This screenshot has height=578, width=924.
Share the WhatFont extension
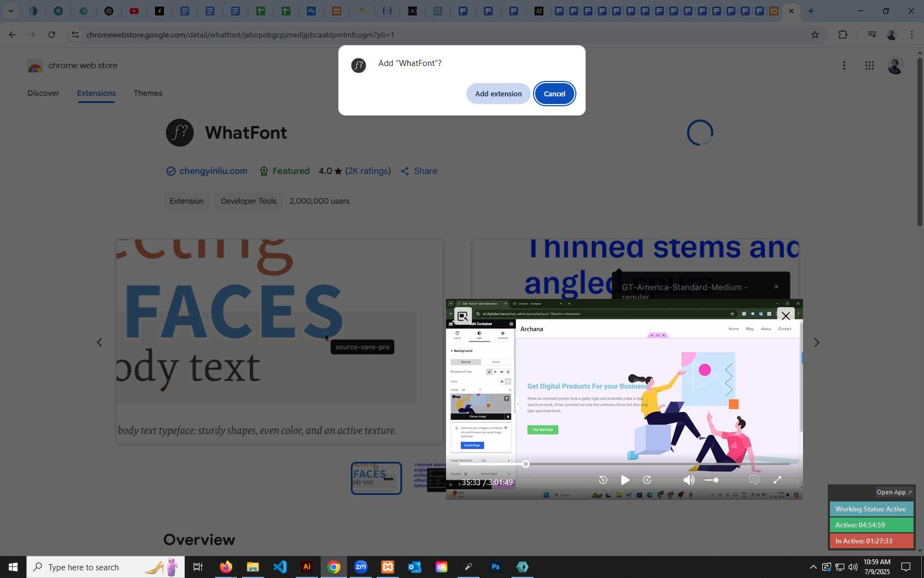pyautogui.click(x=419, y=171)
